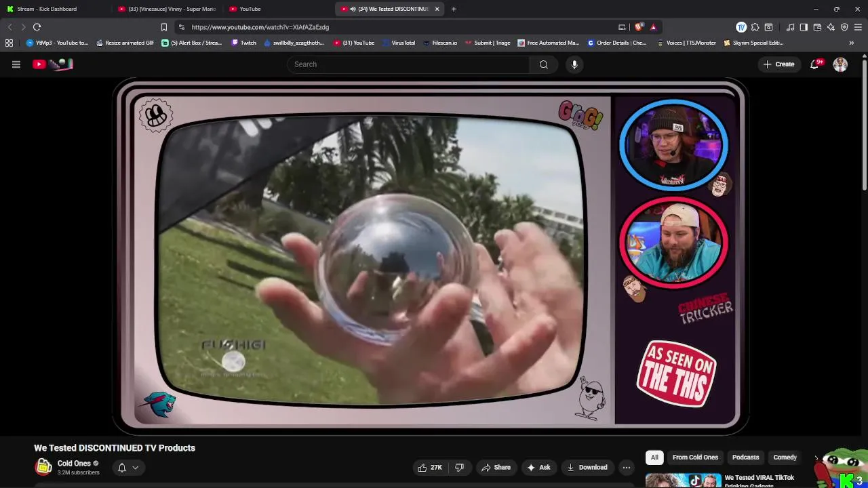
Task: Toggle the browser sidebar panel icon
Action: coord(804,27)
